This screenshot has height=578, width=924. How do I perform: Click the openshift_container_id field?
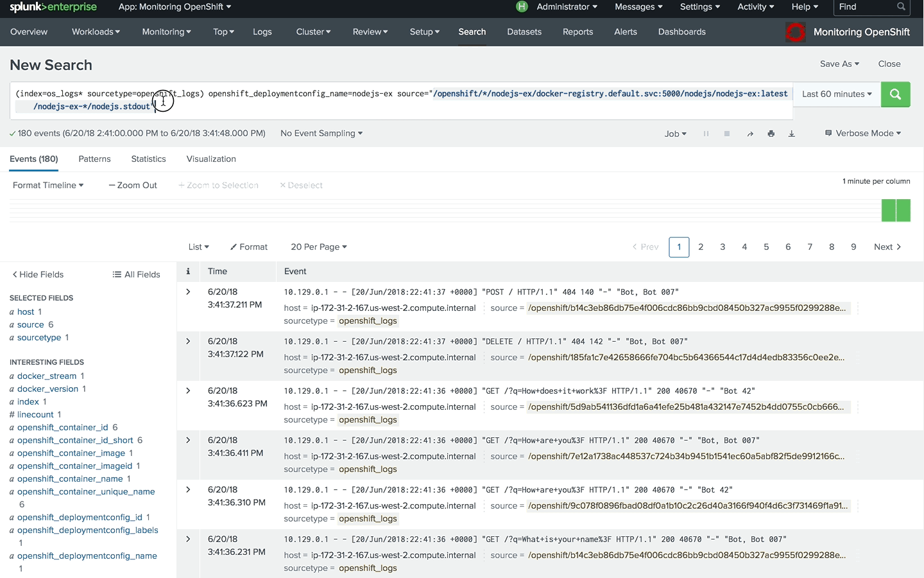coord(63,427)
